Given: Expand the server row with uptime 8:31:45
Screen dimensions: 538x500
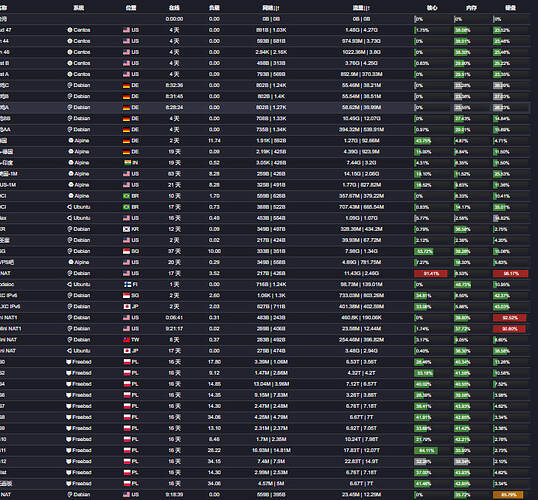Looking at the screenshot, I should point(265,96).
